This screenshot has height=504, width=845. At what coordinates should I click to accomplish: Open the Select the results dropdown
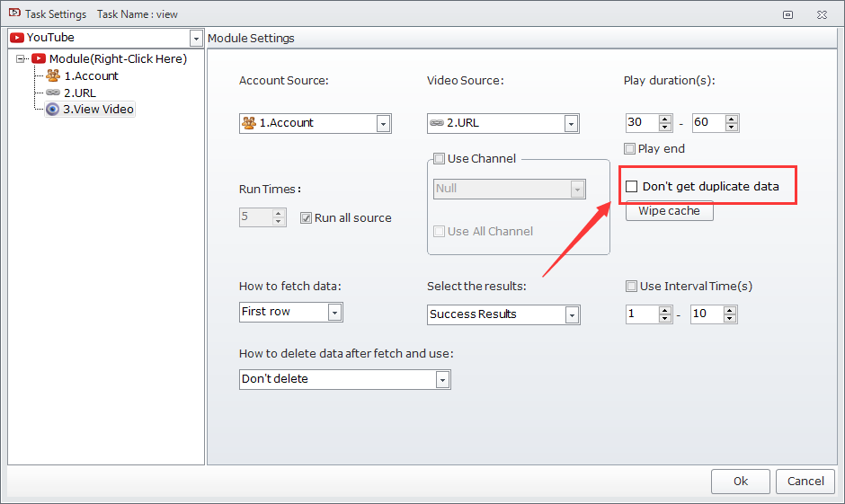[571, 314]
